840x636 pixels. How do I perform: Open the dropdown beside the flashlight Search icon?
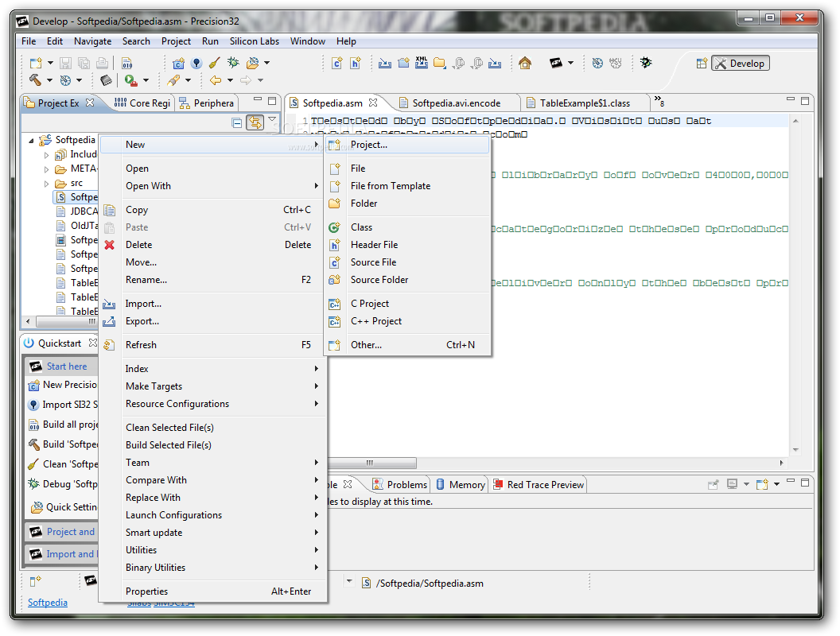coord(188,80)
